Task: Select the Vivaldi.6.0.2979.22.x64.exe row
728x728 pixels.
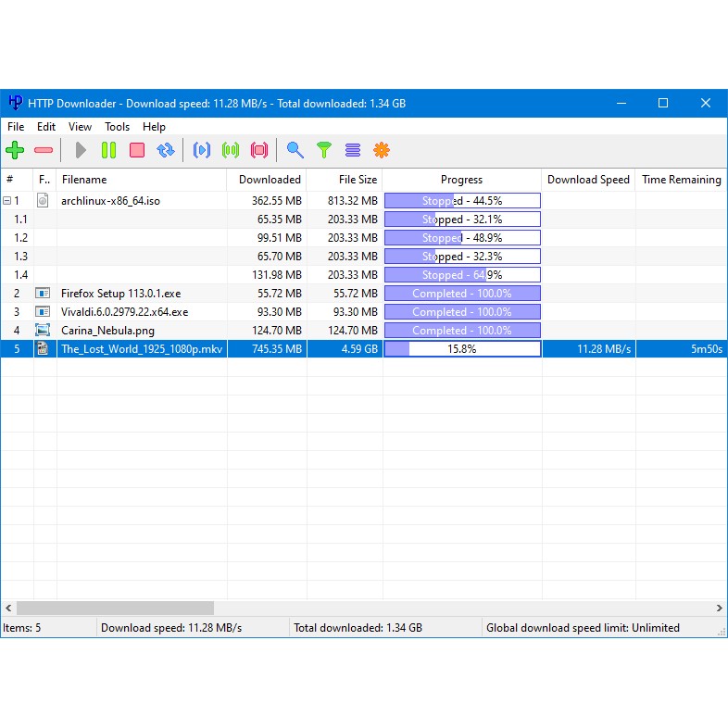Action: (363, 312)
